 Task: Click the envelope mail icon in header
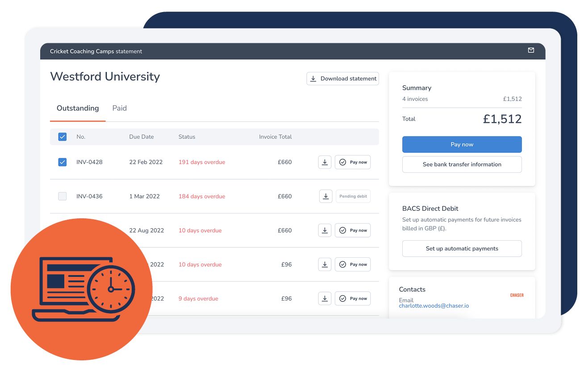(x=531, y=50)
